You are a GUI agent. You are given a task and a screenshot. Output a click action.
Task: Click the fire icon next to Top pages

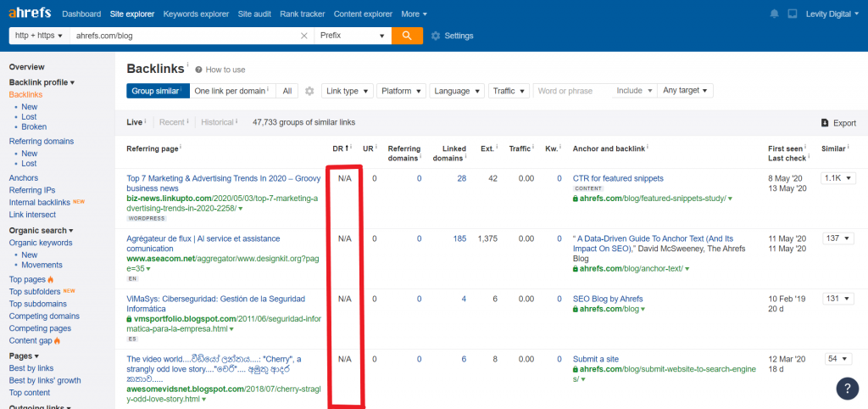click(x=50, y=279)
